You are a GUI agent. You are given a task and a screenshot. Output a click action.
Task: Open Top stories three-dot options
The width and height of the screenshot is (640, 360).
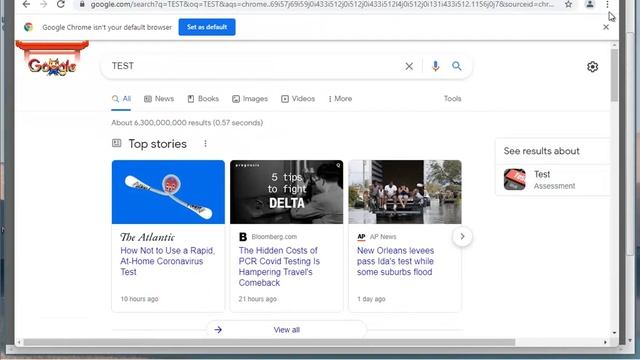pyautogui.click(x=205, y=144)
